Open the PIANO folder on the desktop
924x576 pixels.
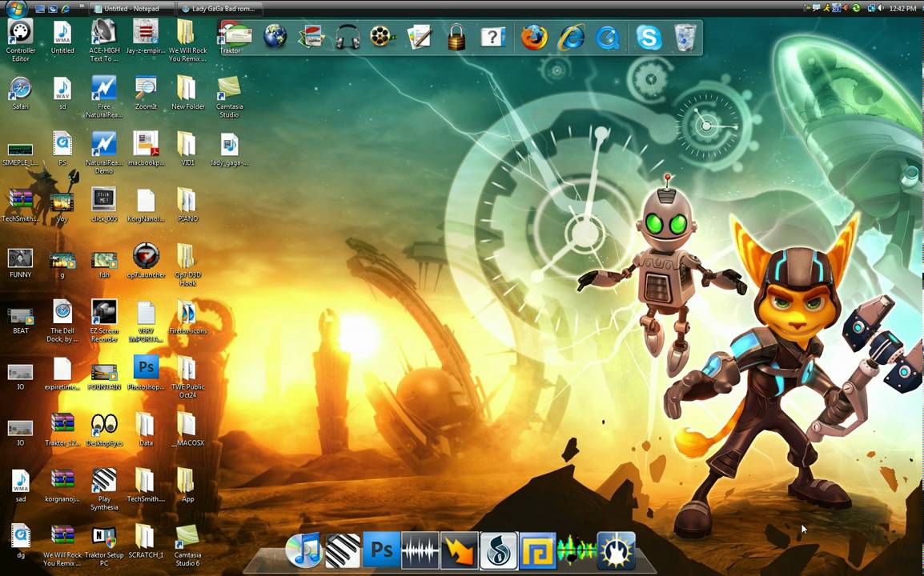187,205
